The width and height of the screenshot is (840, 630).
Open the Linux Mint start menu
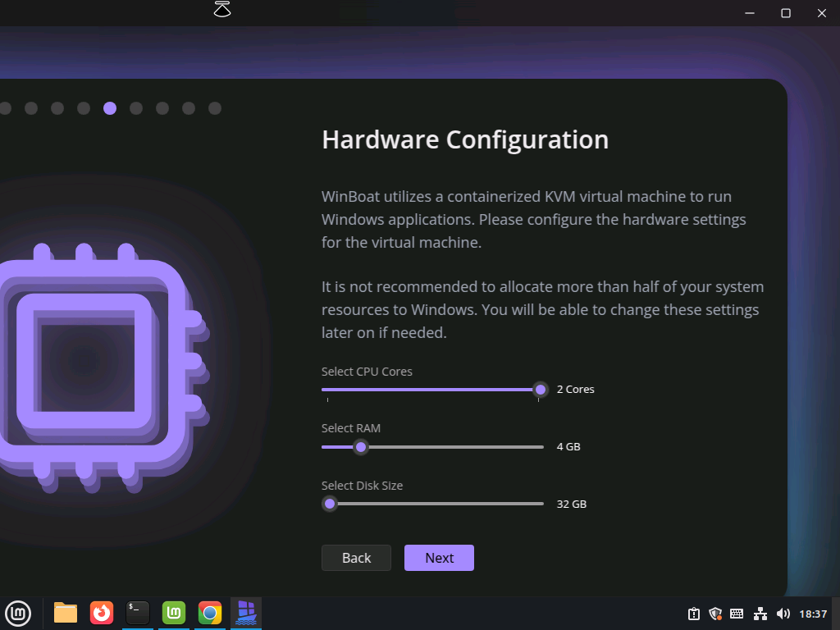coord(17,613)
